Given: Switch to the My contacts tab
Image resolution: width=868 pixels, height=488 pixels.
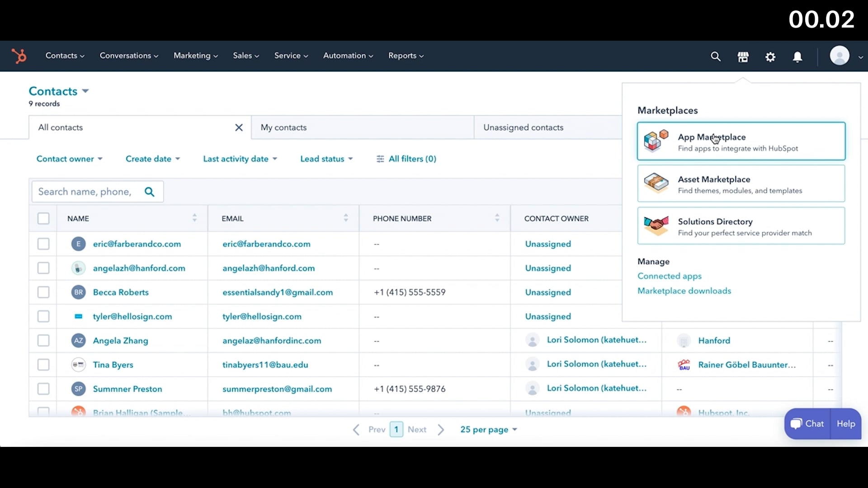Looking at the screenshot, I should tap(283, 127).
